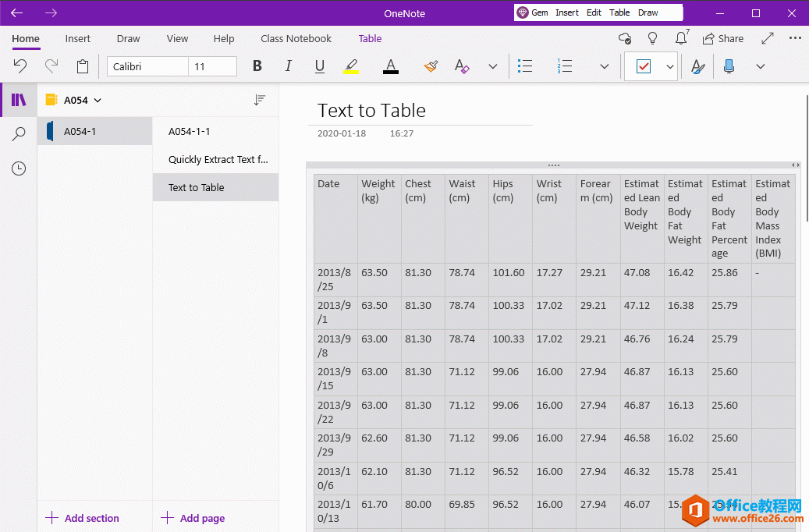Image resolution: width=809 pixels, height=532 pixels.
Task: Expand the tags gallery dropdown arrow
Action: pyautogui.click(x=669, y=66)
